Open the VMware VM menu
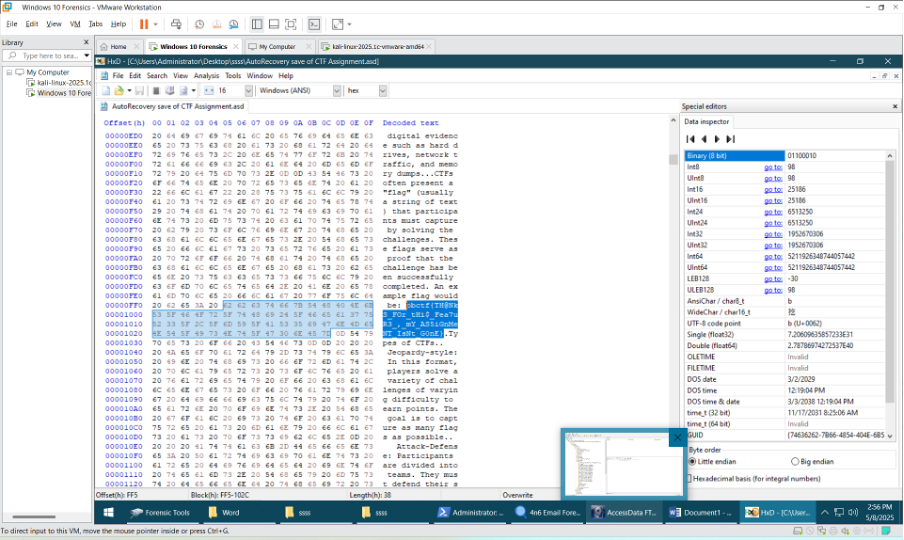The image size is (904, 540). pos(75,24)
